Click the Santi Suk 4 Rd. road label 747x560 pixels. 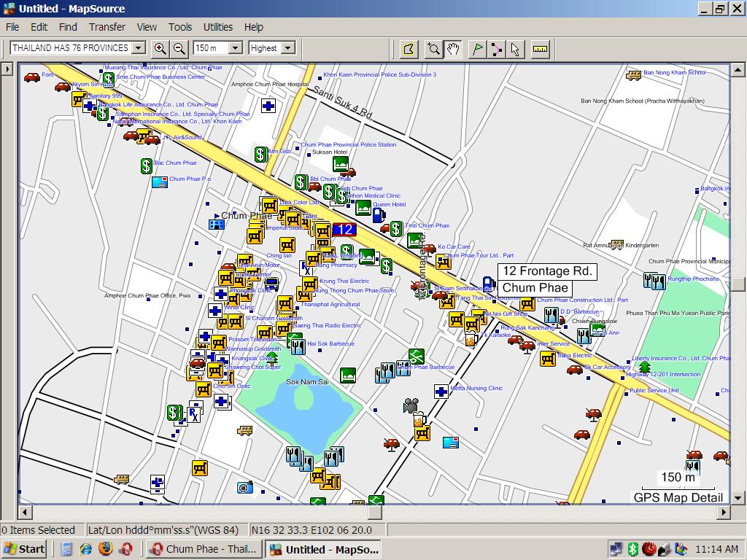point(343,102)
